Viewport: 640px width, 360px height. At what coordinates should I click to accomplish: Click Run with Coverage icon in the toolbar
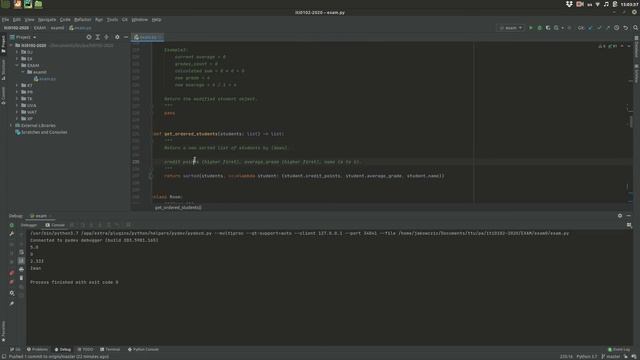(x=548, y=28)
